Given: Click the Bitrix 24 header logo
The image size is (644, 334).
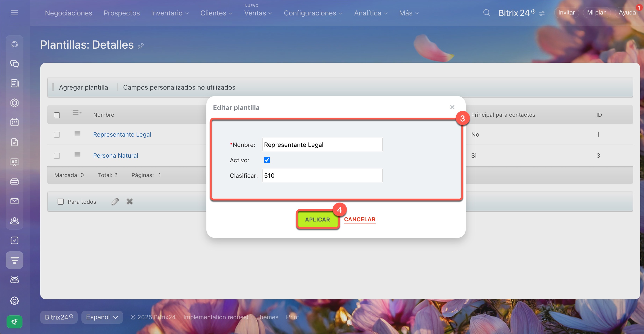Looking at the screenshot, I should [517, 13].
